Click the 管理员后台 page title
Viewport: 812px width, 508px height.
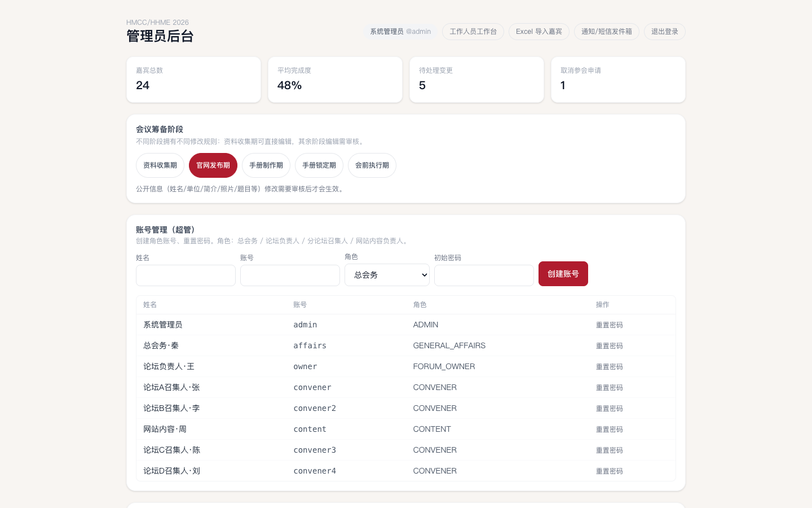click(x=160, y=36)
